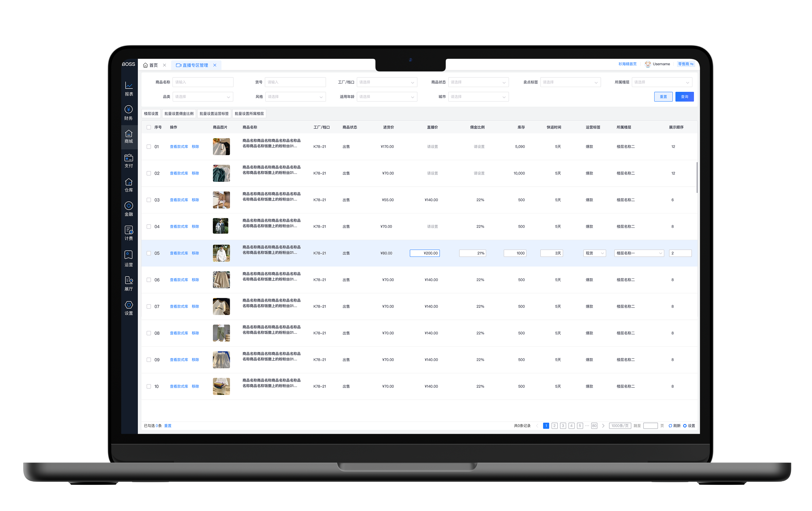
Task: Click the blue 查询 search button
Action: [x=684, y=97]
